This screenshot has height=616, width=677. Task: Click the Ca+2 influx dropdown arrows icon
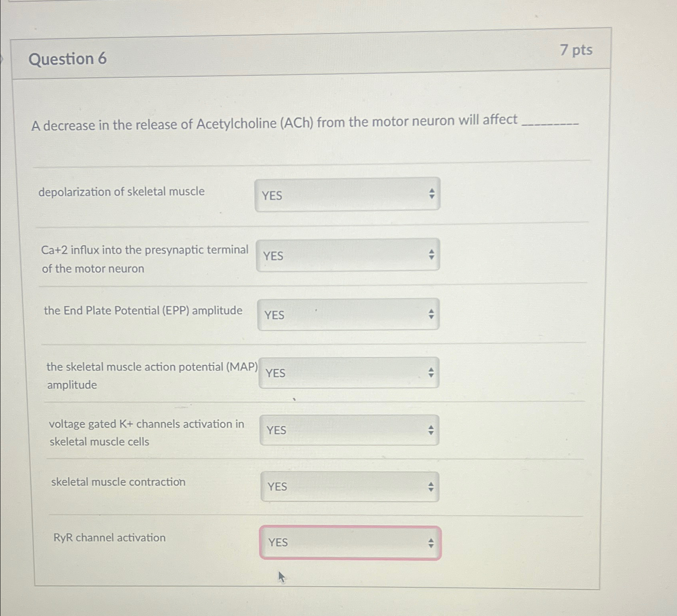[x=432, y=254]
